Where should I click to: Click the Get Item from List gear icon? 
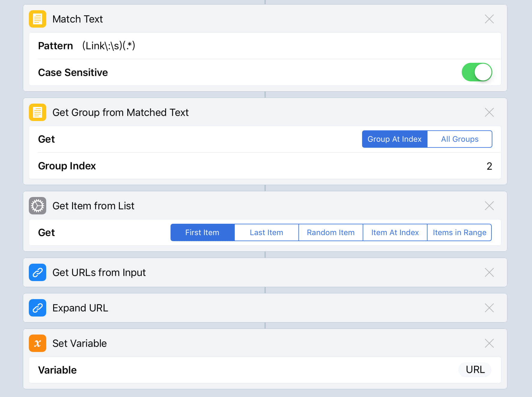click(x=38, y=206)
